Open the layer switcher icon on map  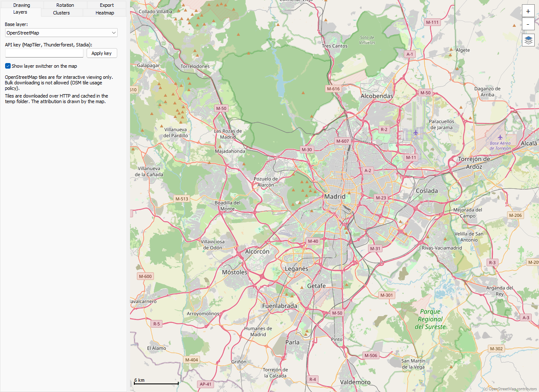[528, 40]
